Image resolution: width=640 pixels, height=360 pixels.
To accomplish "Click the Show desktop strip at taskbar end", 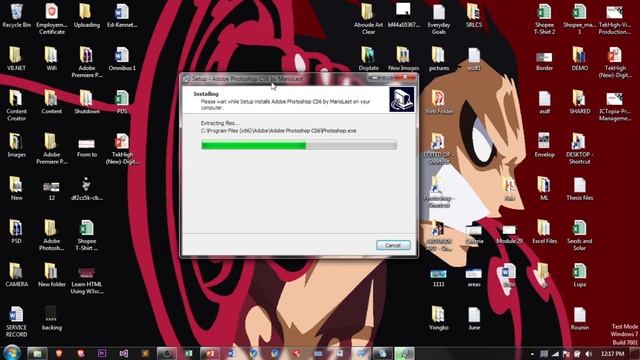I will (x=636, y=353).
